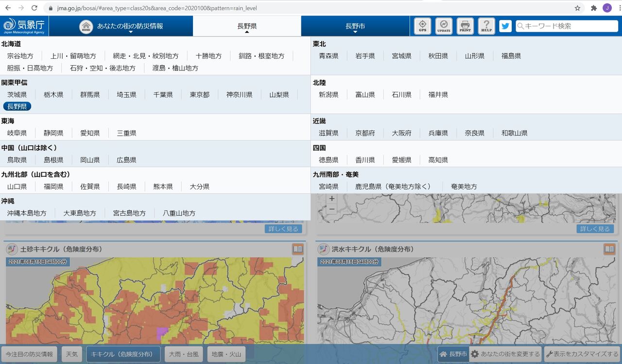Open the Chrome profile avatar J
Screen dimensions: 622x364
tap(607, 8)
